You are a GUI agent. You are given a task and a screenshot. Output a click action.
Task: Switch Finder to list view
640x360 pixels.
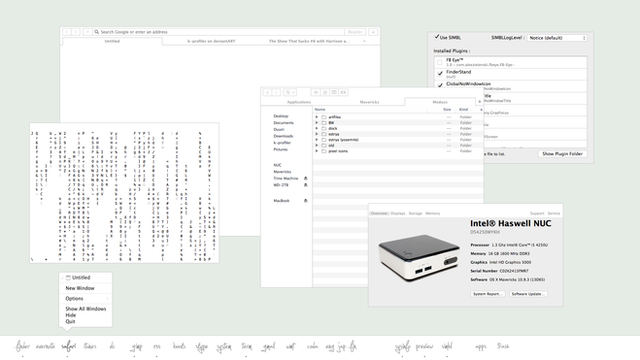tap(325, 92)
